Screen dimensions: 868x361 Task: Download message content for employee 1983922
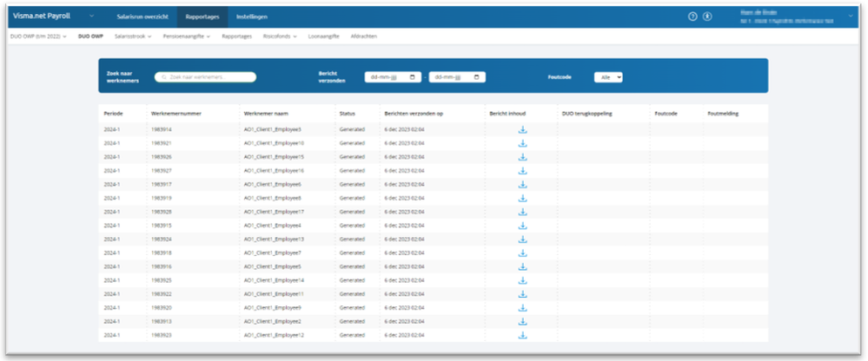[522, 294]
